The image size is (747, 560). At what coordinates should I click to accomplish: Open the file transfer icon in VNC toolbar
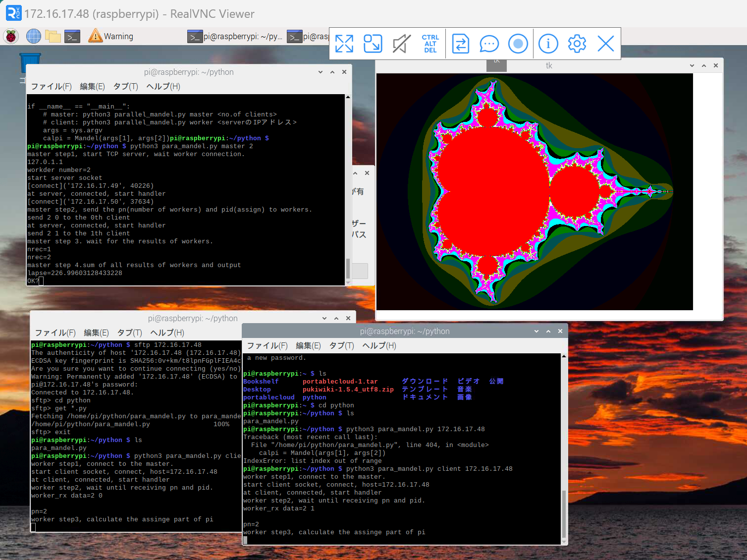point(461,44)
